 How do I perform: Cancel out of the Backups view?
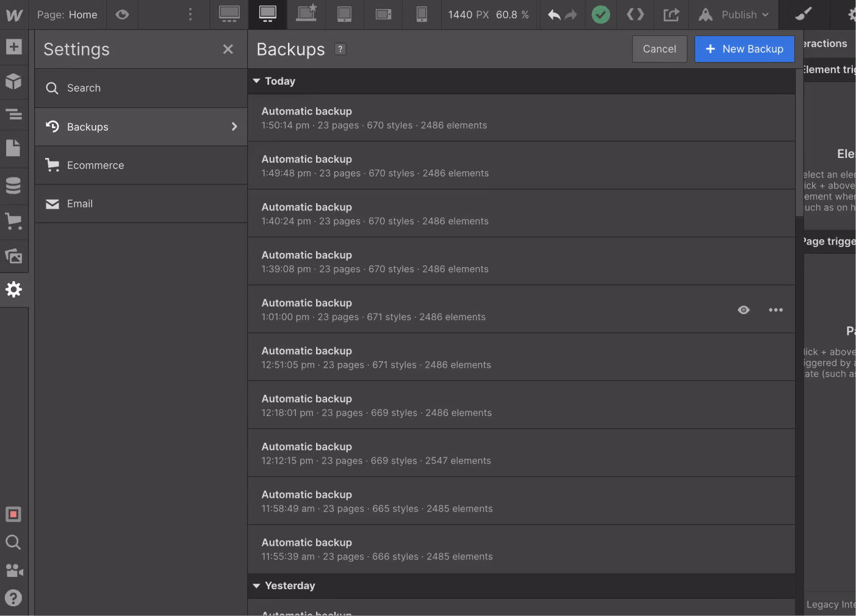tap(659, 49)
